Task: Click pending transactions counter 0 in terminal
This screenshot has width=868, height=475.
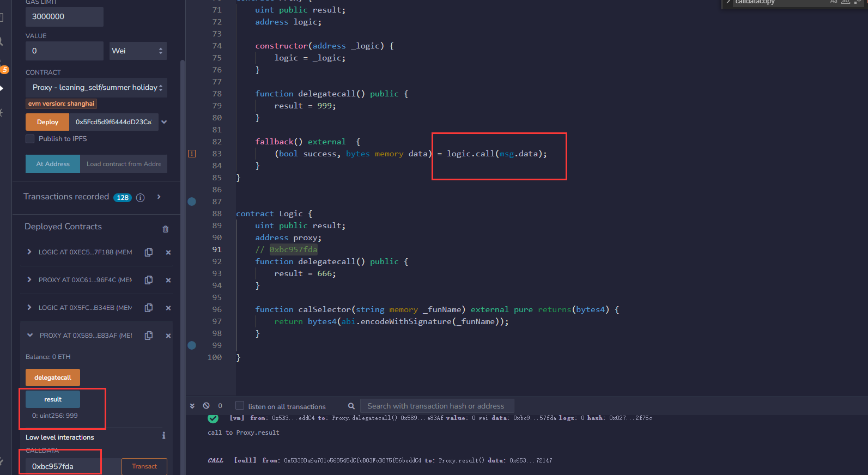Action: [220, 406]
